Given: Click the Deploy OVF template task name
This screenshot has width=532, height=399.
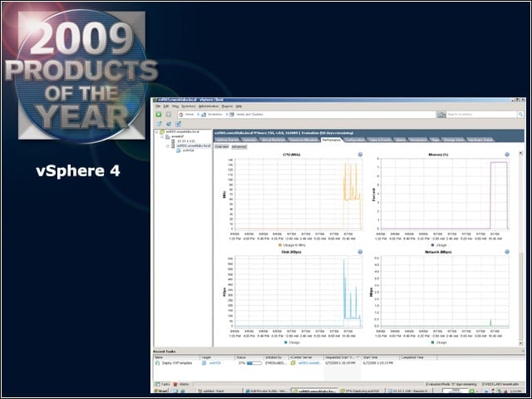Looking at the screenshot, I should (177, 363).
